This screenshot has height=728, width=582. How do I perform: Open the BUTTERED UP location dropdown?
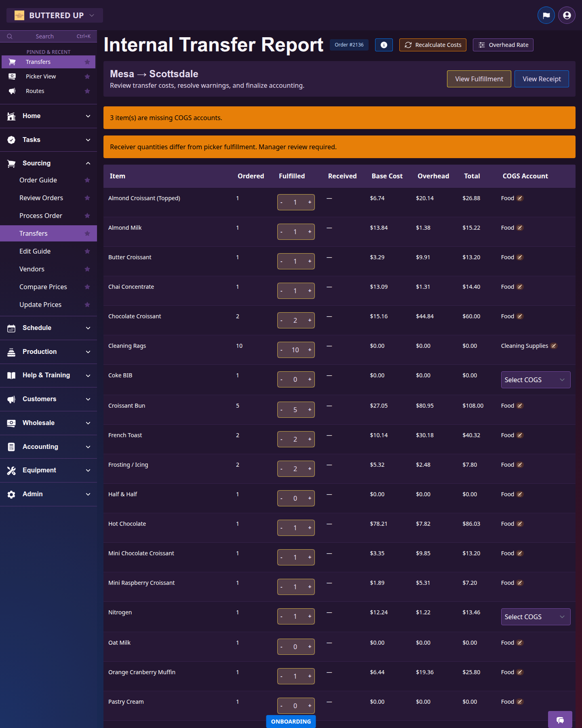tap(55, 15)
